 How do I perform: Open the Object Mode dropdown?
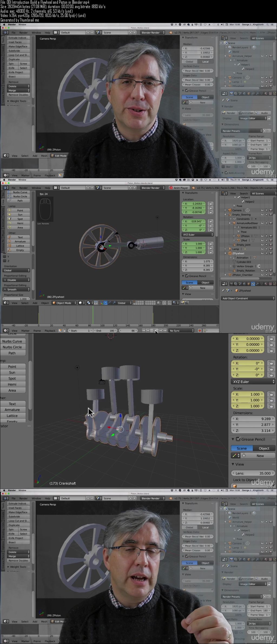click(64, 303)
